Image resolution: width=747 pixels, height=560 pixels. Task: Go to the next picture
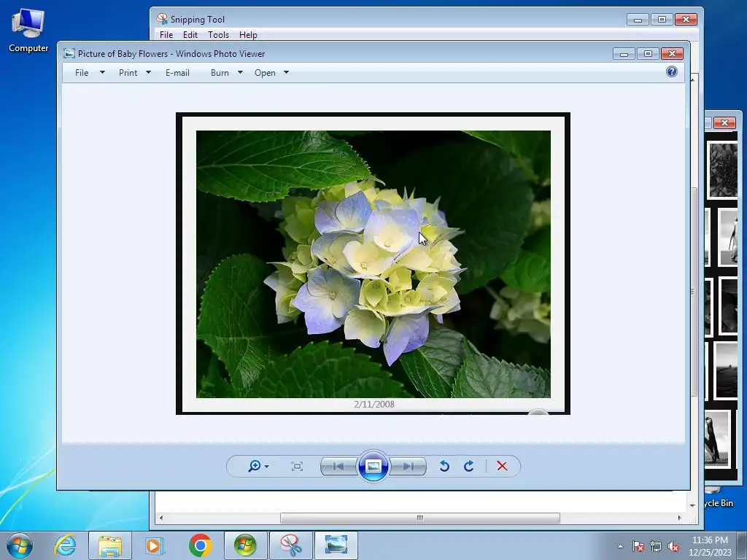(x=409, y=466)
